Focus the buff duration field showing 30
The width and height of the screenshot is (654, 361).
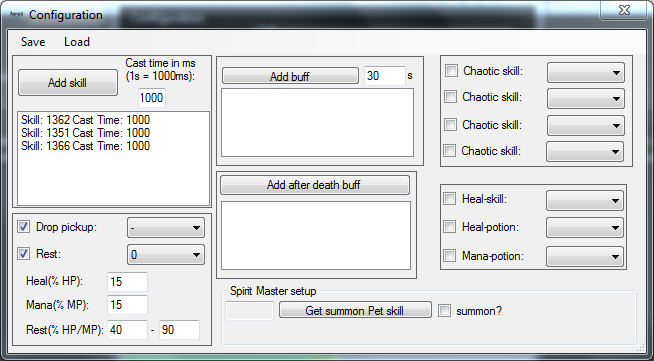tap(385, 76)
